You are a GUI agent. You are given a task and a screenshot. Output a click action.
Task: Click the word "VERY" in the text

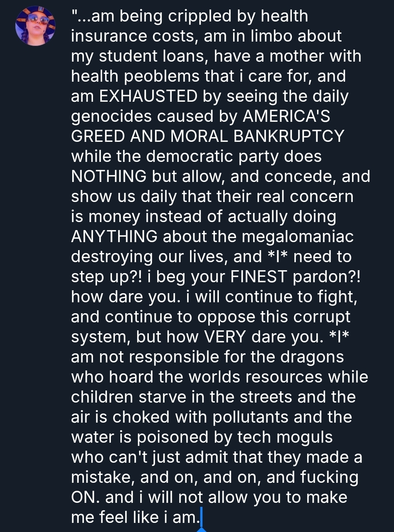(x=225, y=337)
